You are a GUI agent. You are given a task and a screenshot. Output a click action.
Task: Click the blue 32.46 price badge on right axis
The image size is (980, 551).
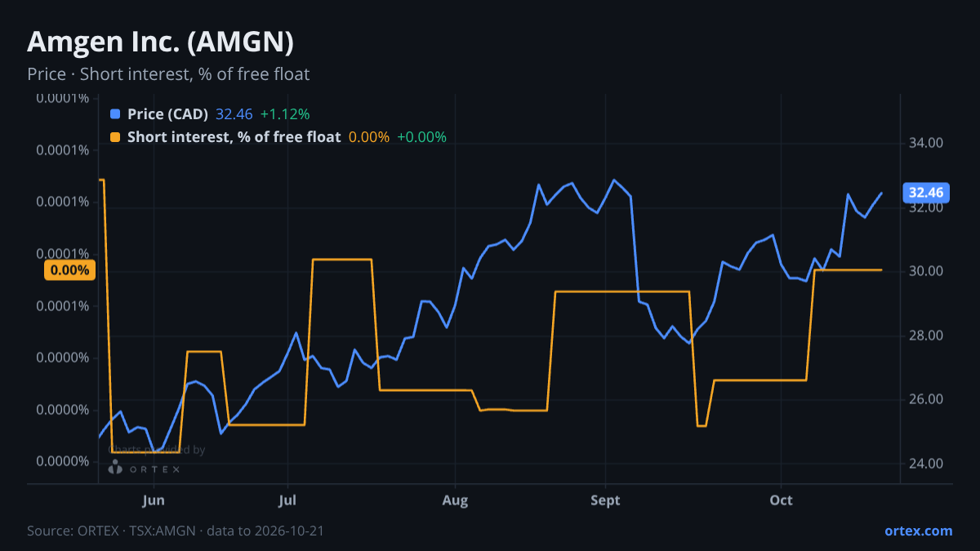pyautogui.click(x=926, y=193)
